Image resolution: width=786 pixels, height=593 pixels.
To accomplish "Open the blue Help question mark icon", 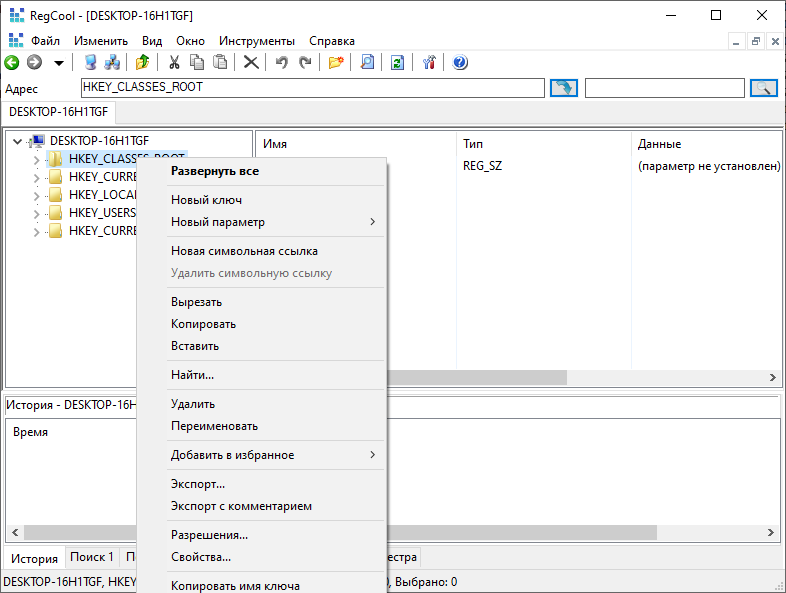I will coord(460,62).
